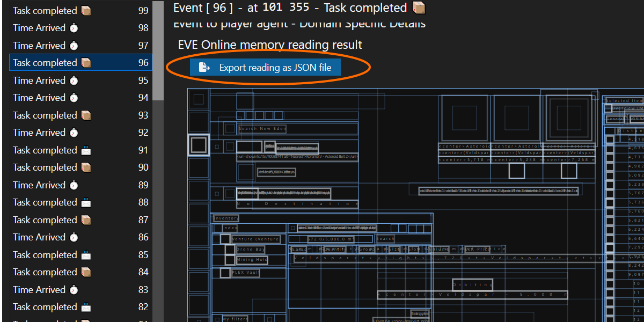Click the My filters label

(x=236, y=319)
